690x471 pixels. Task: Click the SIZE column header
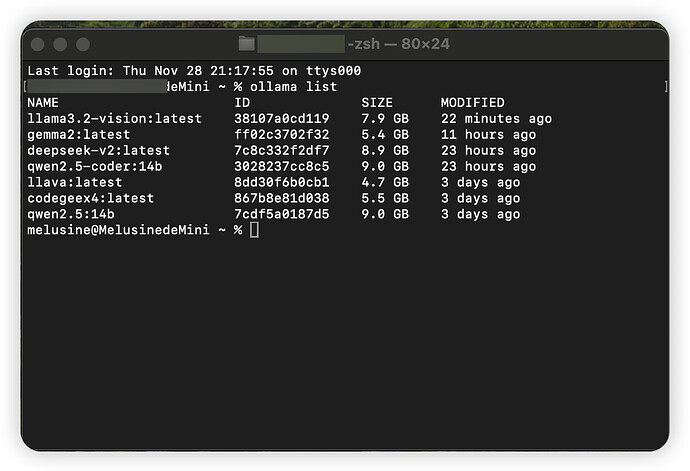(x=377, y=103)
